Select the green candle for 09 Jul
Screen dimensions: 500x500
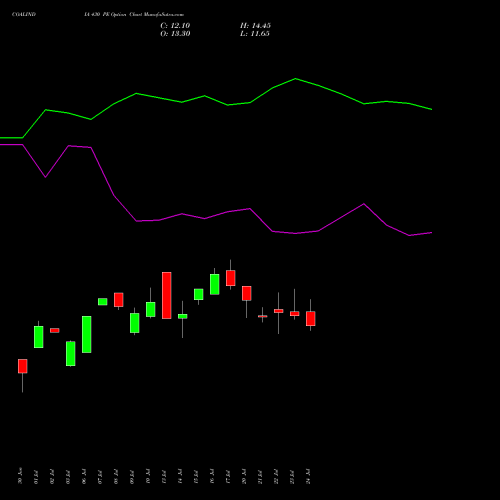click(135, 323)
